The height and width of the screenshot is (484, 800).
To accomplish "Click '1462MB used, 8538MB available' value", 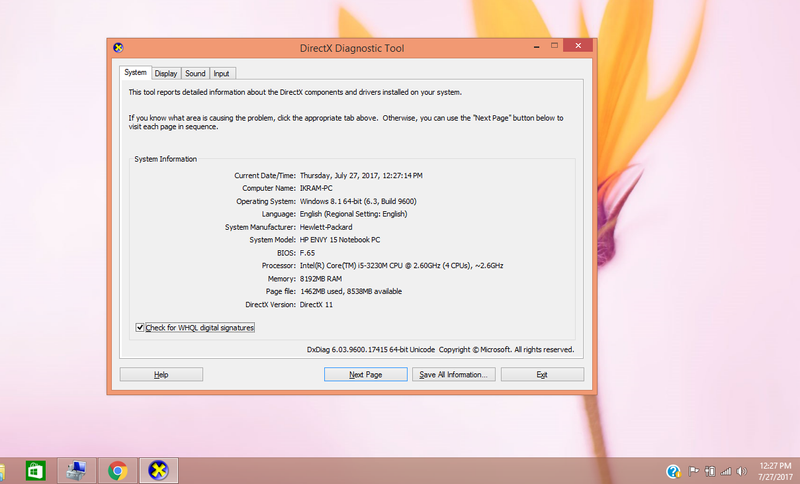I will point(351,292).
